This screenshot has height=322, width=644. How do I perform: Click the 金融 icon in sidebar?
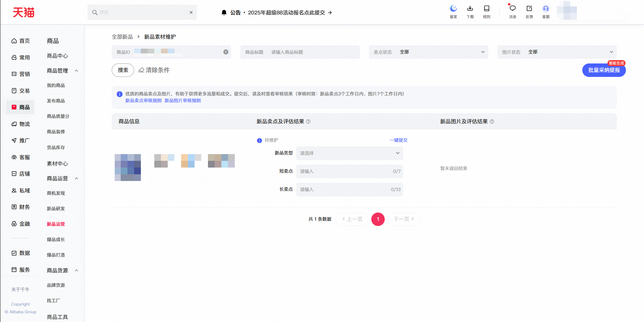coord(14,224)
